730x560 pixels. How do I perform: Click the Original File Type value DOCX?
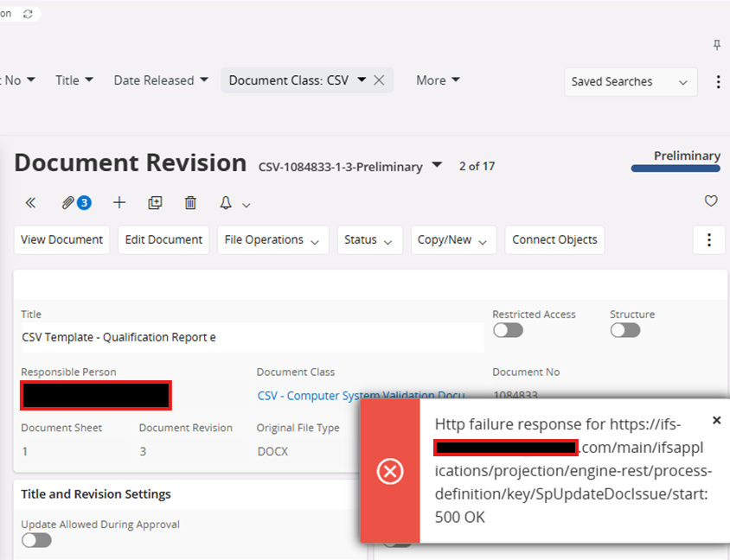point(272,452)
